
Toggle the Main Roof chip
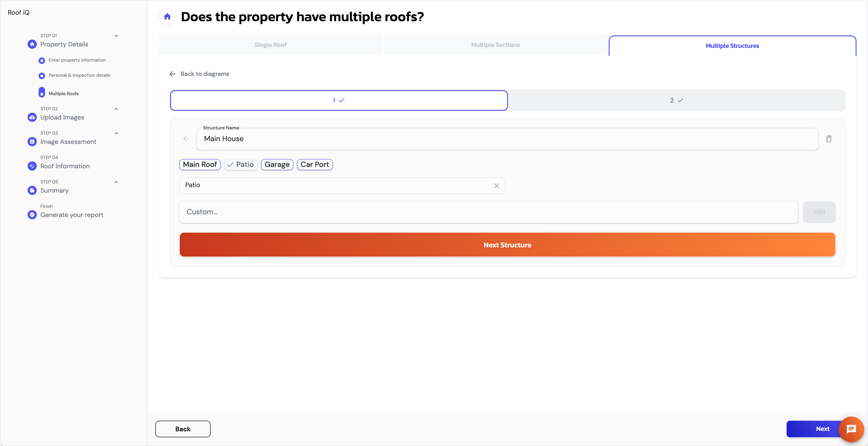tap(200, 165)
